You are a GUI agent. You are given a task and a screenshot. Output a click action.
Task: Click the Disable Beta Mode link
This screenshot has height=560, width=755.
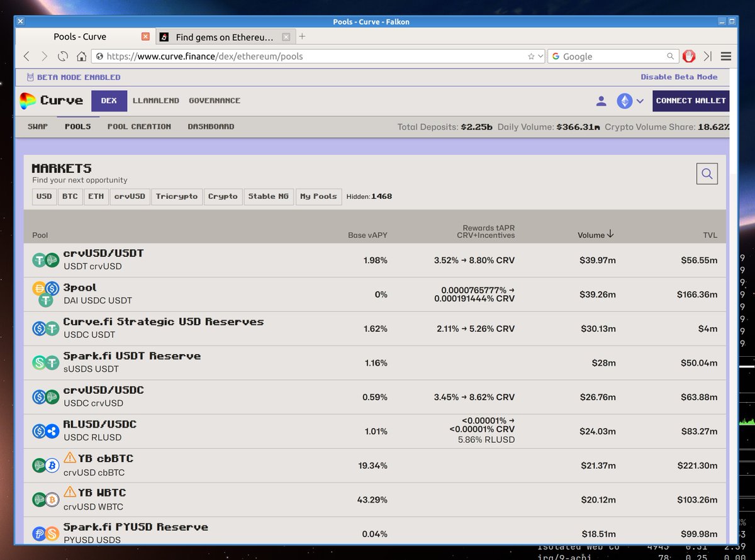point(679,77)
